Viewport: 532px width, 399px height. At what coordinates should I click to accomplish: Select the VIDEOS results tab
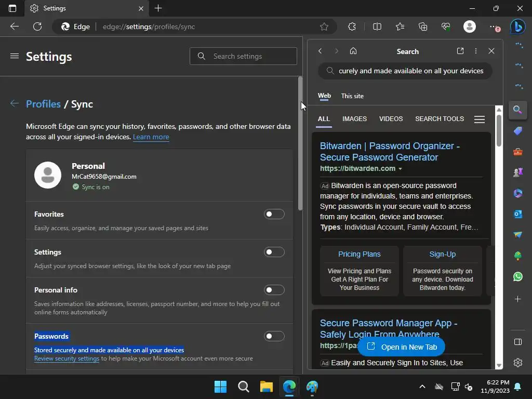391,119
